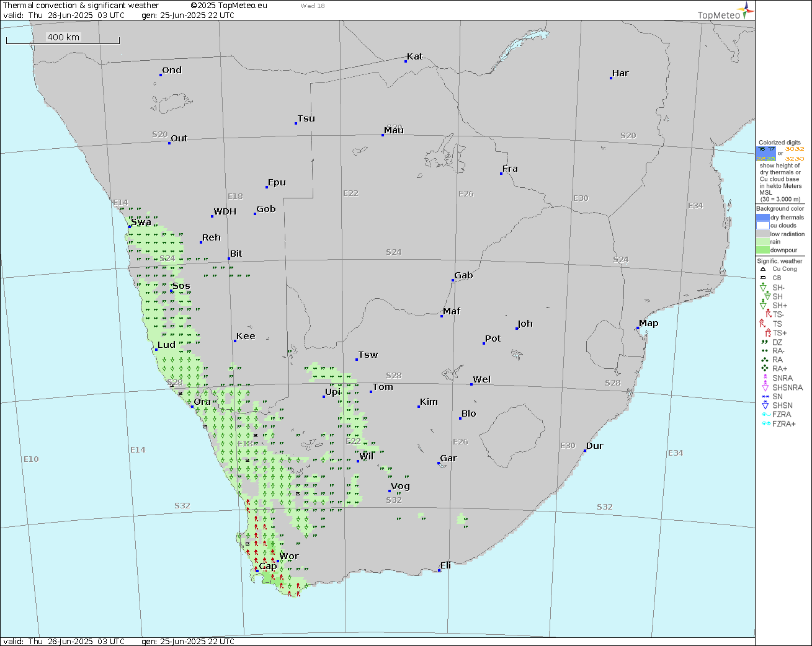Click the SNRA sleet symbol in legend
The width and height of the screenshot is (812, 646).
point(765,378)
